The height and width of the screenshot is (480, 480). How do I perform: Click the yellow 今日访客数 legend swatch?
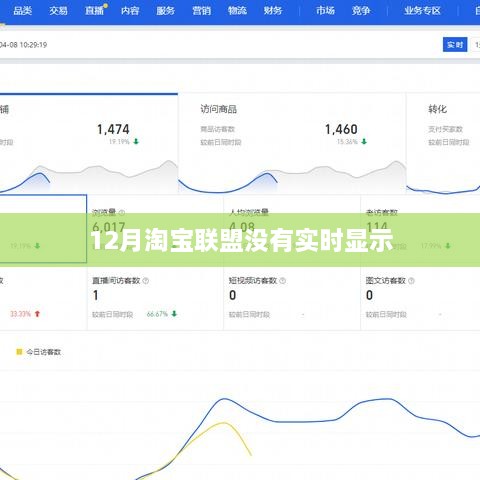(19, 352)
